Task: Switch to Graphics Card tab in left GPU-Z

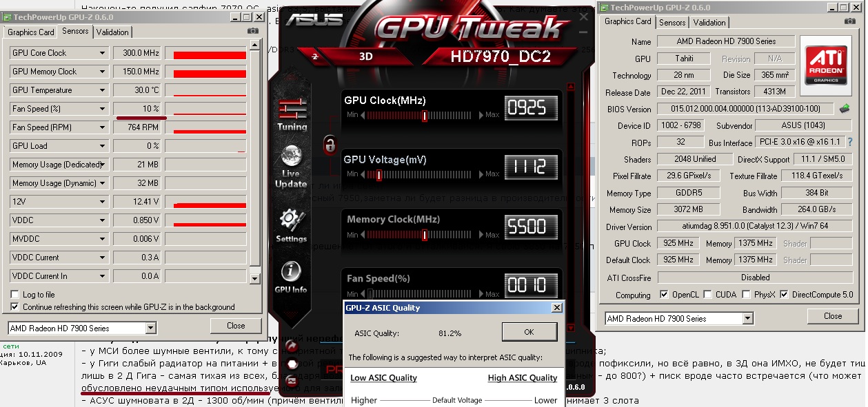Action: (31, 32)
